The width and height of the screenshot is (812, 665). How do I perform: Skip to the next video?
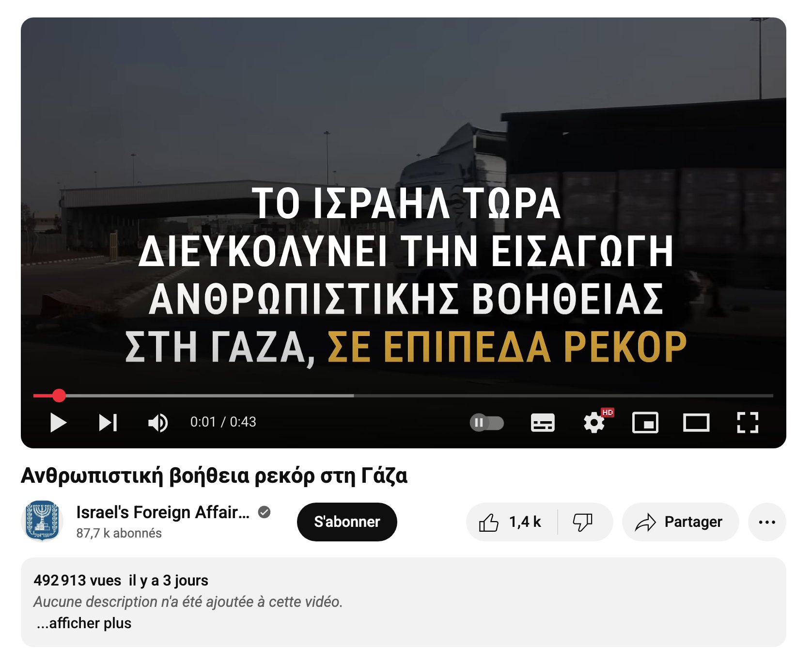tap(108, 423)
